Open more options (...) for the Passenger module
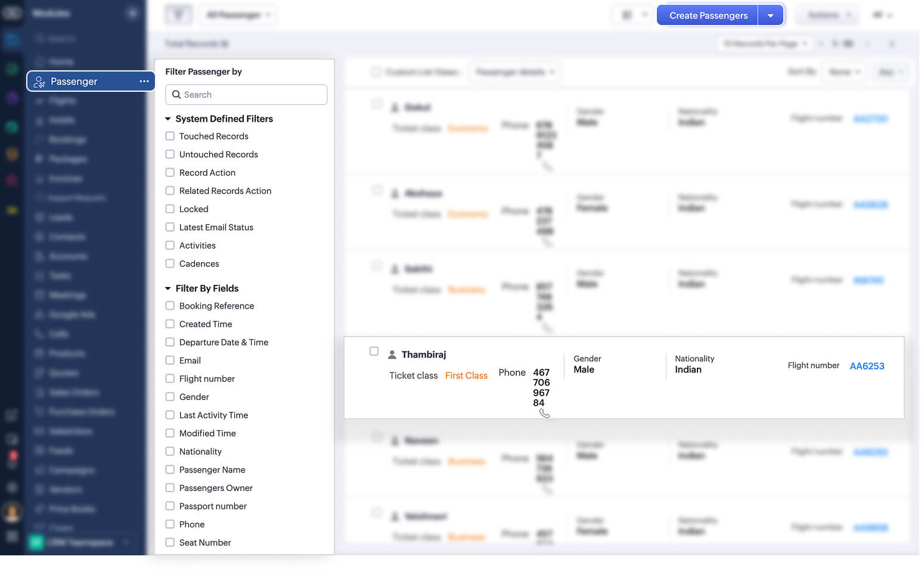This screenshot has width=924, height=572. click(x=144, y=82)
